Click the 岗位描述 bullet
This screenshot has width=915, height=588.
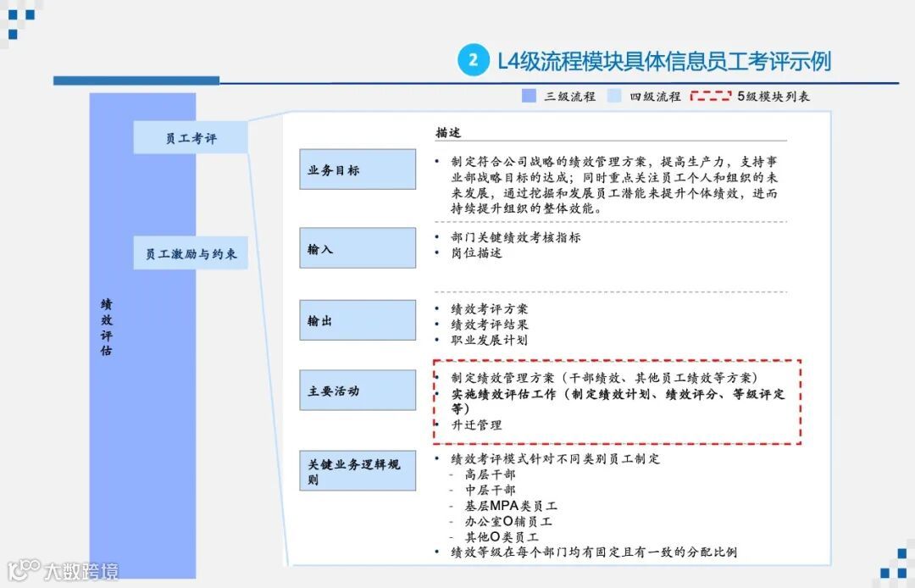click(x=476, y=252)
